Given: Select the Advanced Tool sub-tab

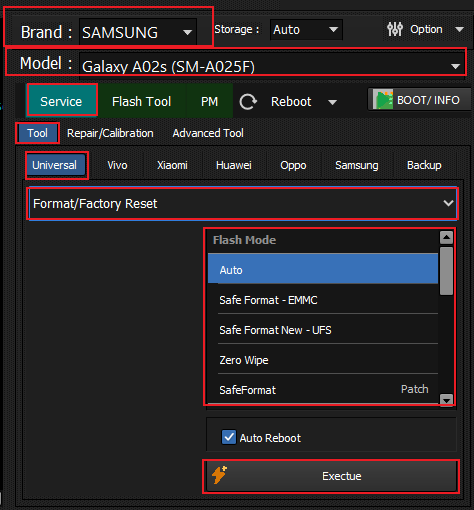Looking at the screenshot, I should tap(208, 133).
